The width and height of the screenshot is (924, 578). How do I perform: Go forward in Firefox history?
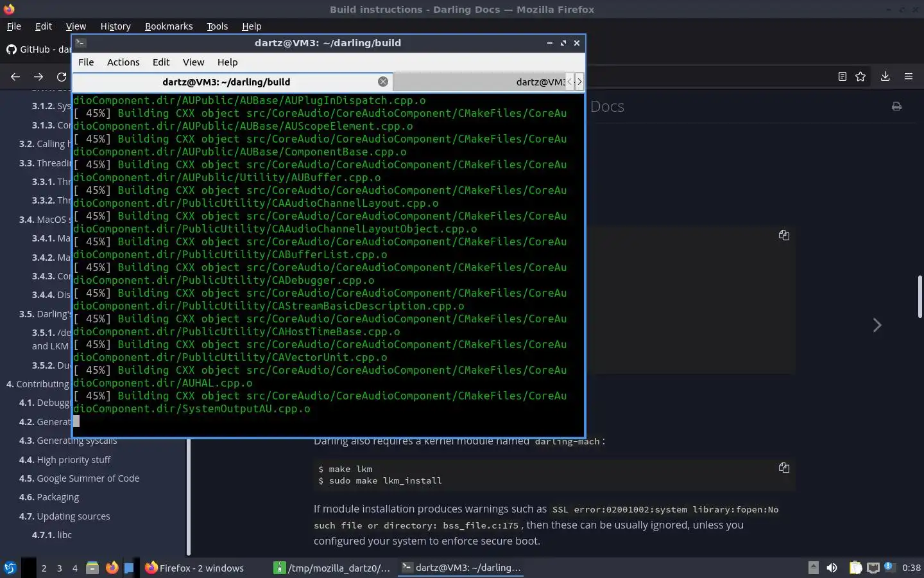click(38, 76)
